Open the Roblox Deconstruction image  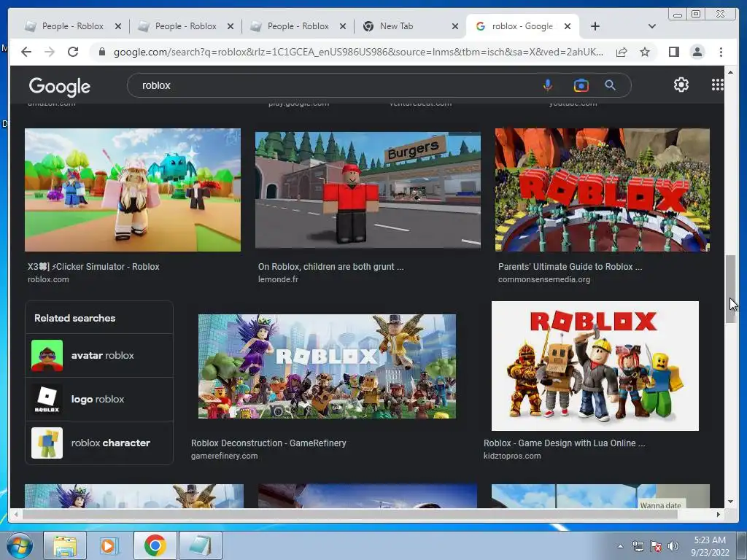(327, 366)
